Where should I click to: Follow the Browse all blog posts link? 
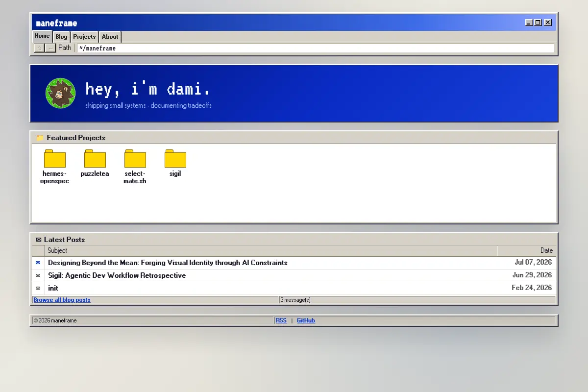[x=62, y=300]
